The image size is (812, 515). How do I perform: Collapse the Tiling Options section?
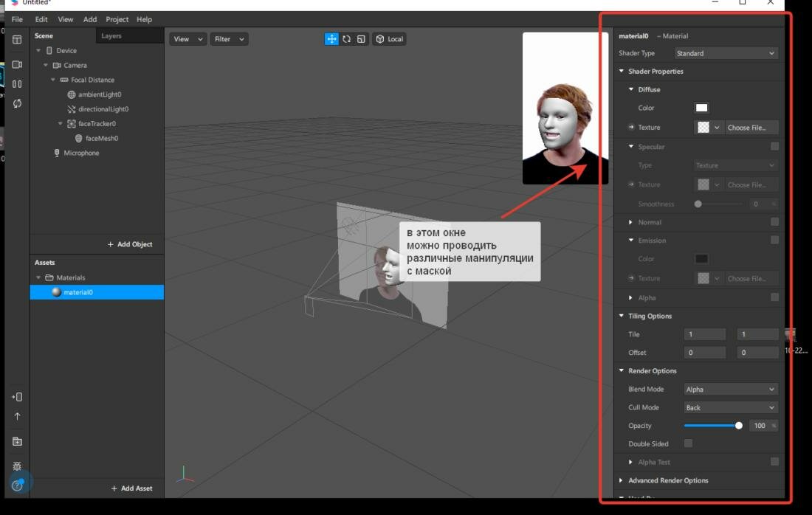point(622,317)
